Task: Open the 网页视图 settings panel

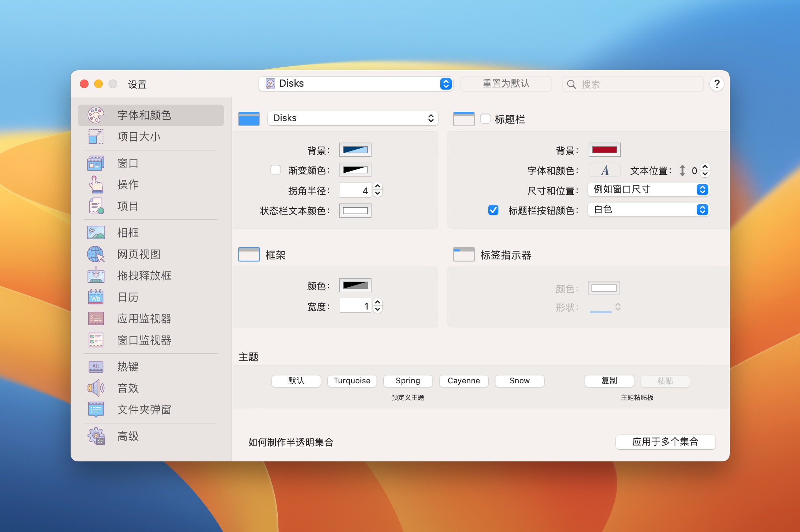Action: pyautogui.click(x=139, y=254)
